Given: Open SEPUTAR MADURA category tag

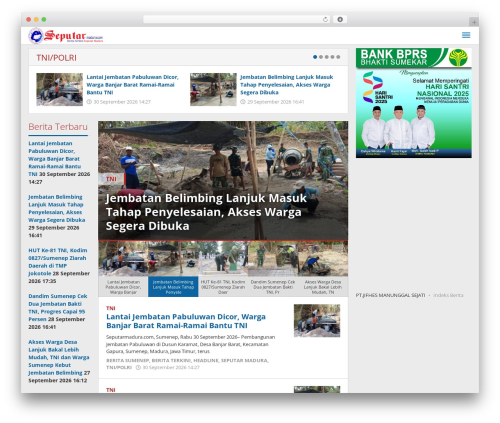Looking at the screenshot, I should pyautogui.click(x=244, y=360).
